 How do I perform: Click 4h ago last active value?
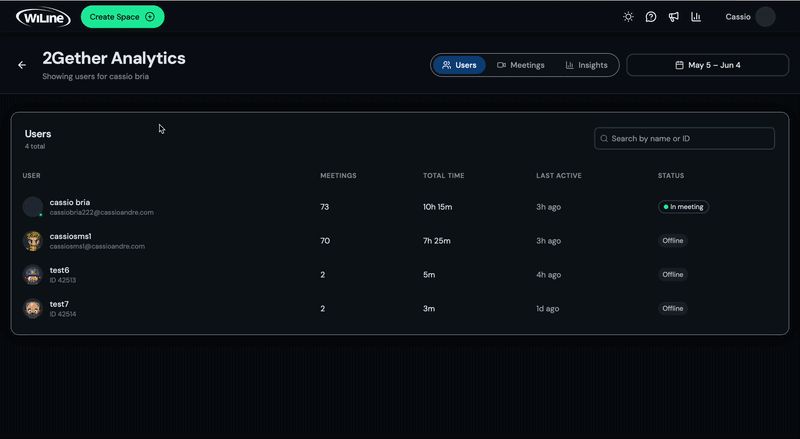tap(548, 275)
